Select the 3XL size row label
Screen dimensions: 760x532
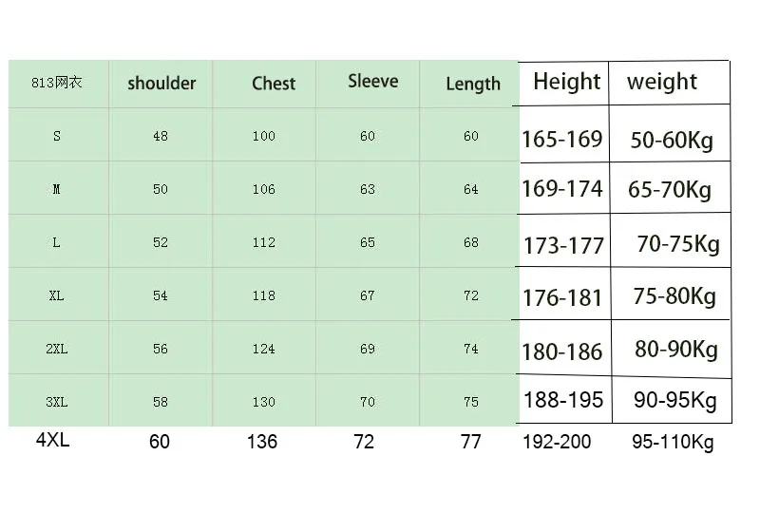tap(57, 402)
